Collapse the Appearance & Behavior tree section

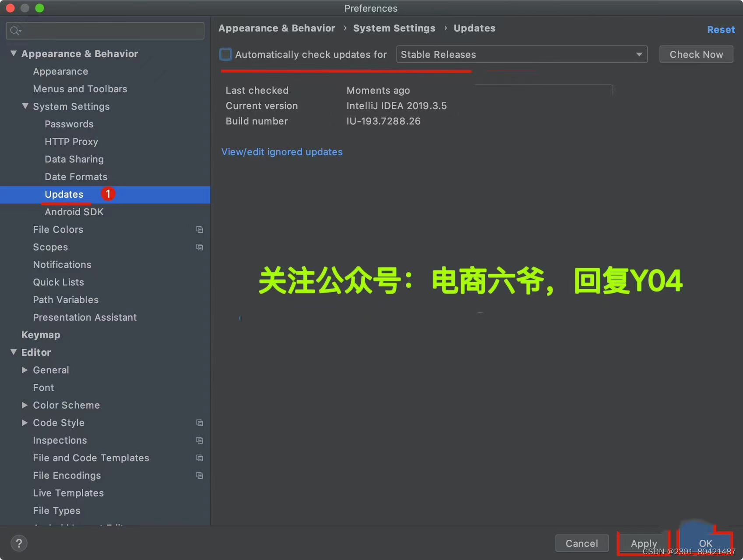pyautogui.click(x=14, y=53)
